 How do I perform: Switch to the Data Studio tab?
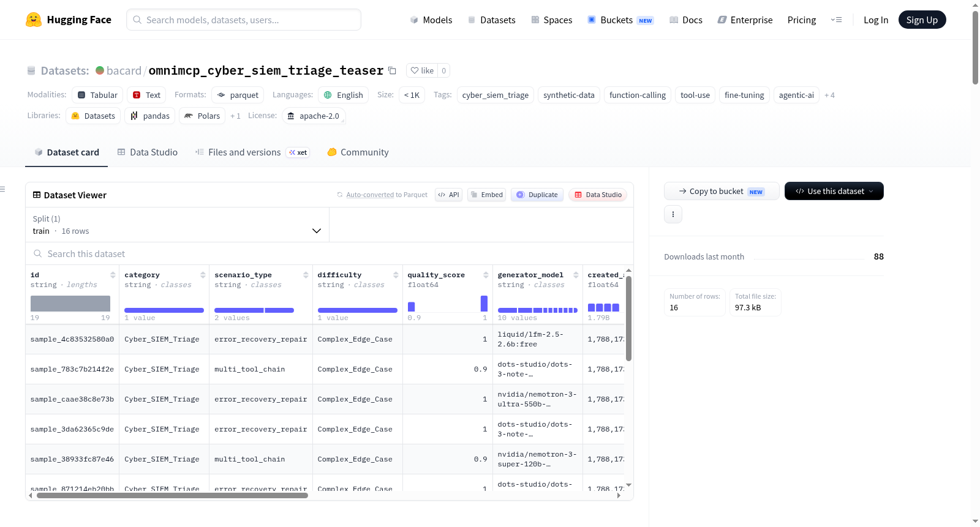(148, 152)
